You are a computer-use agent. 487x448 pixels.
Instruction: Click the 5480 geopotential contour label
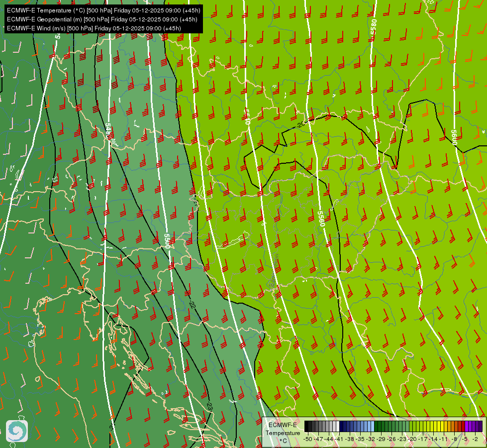(108, 131)
